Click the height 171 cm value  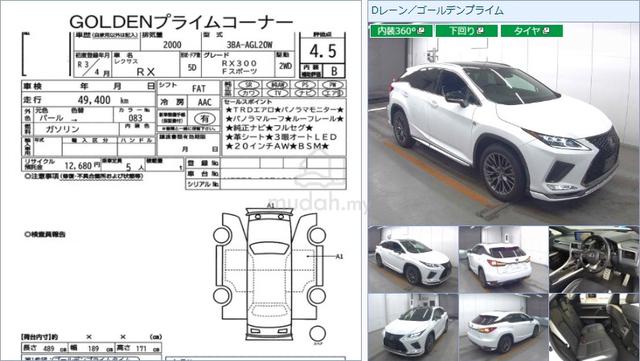(140, 348)
